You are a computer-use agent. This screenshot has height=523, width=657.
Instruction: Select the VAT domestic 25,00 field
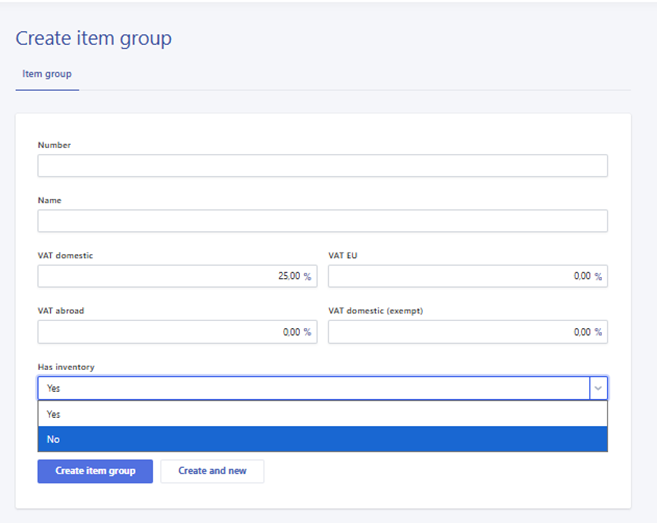pyautogui.click(x=177, y=276)
